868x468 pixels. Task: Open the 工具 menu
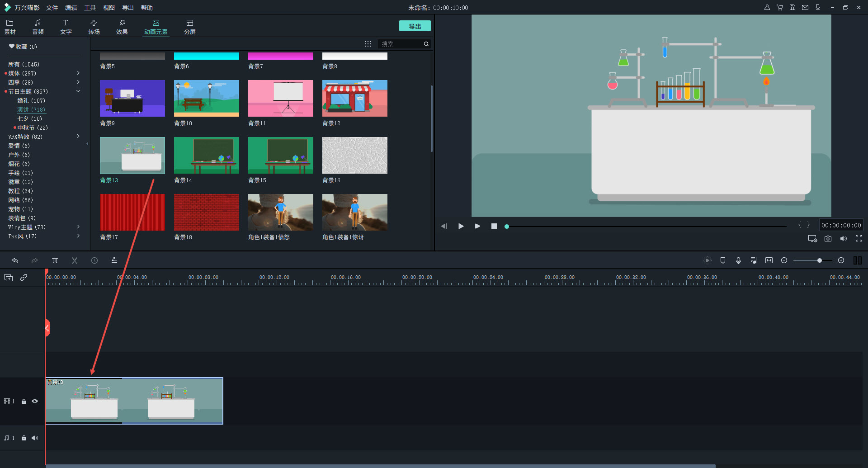[90, 8]
